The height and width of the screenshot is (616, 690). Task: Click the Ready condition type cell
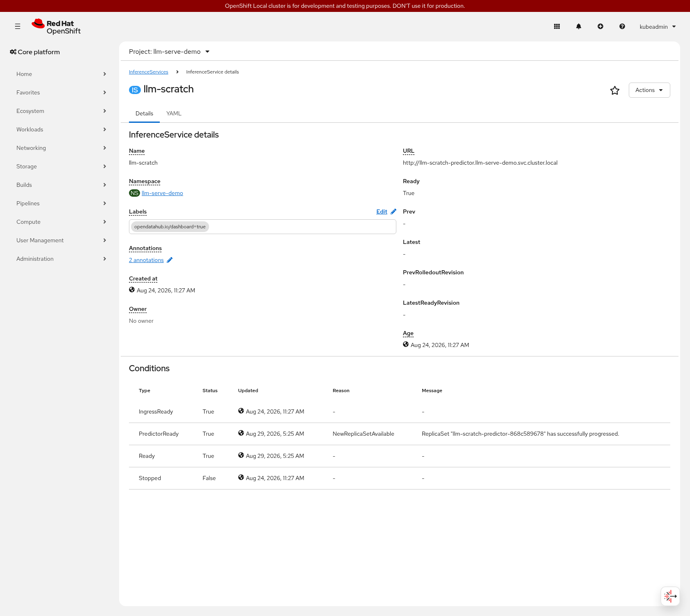(x=147, y=456)
